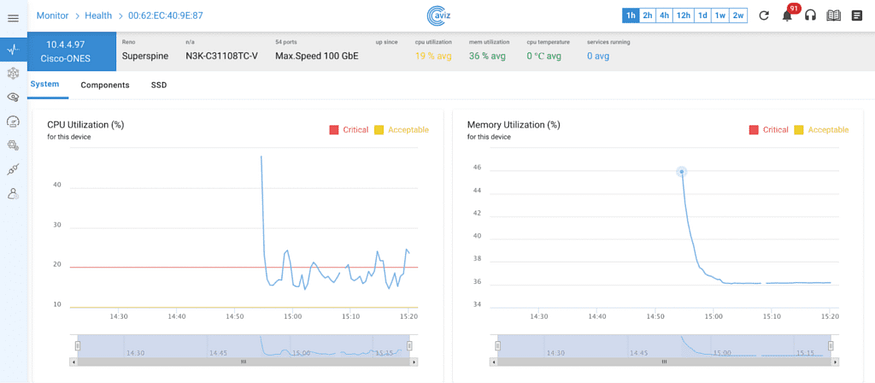Click CPU chart scrollbar right arrow
The image size is (875, 383).
[x=414, y=362]
